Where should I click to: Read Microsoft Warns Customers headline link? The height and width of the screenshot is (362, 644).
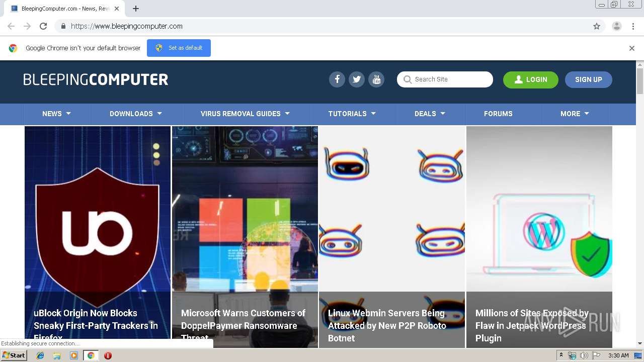[243, 325]
